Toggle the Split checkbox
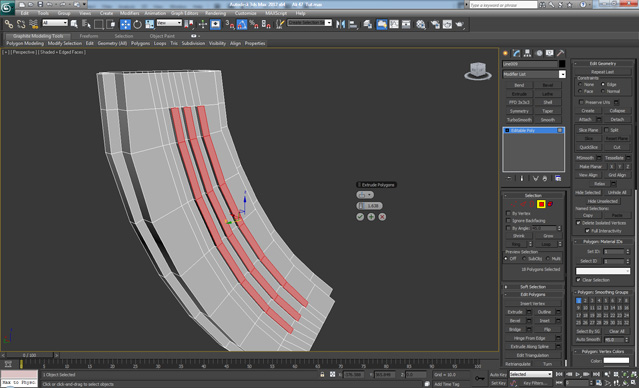The image size is (639, 388). click(606, 130)
